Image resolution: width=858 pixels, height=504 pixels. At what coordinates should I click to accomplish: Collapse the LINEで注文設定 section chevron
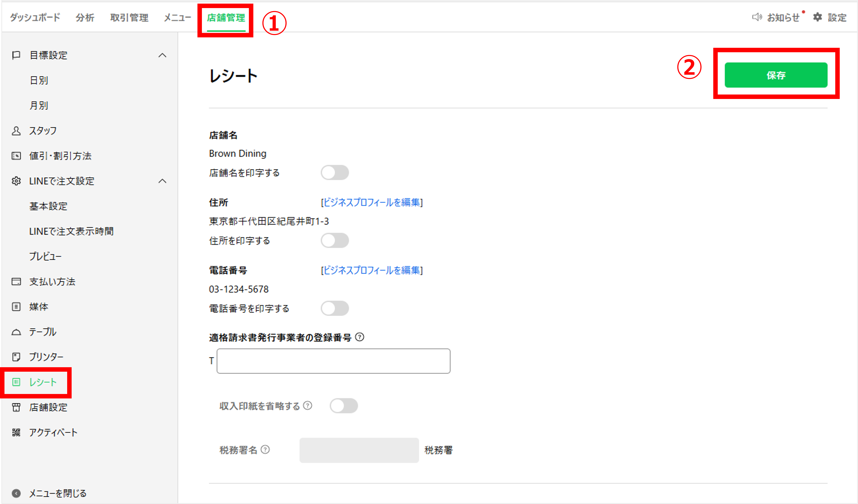pos(162,181)
